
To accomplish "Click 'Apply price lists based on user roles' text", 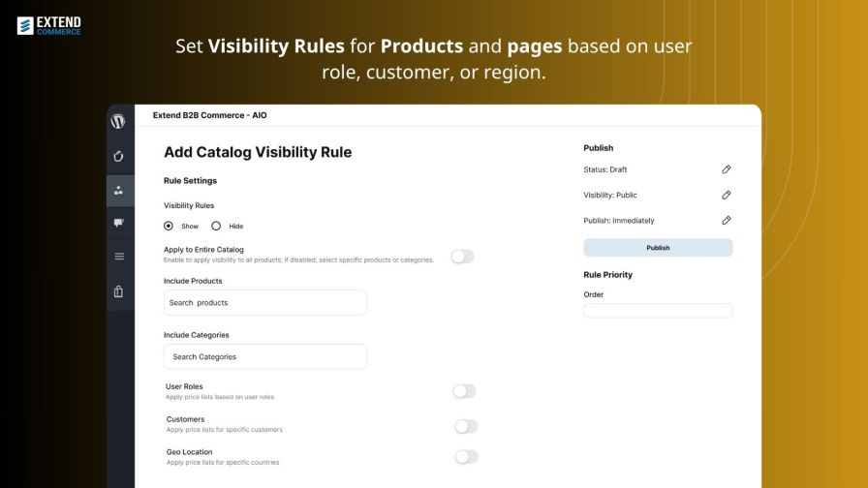I will (x=220, y=397).
